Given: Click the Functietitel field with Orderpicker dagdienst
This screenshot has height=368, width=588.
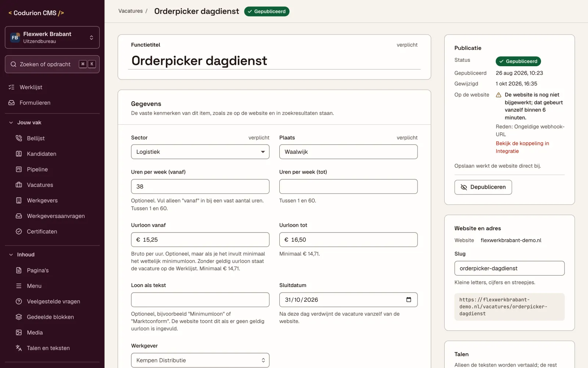Looking at the screenshot, I should [274, 61].
